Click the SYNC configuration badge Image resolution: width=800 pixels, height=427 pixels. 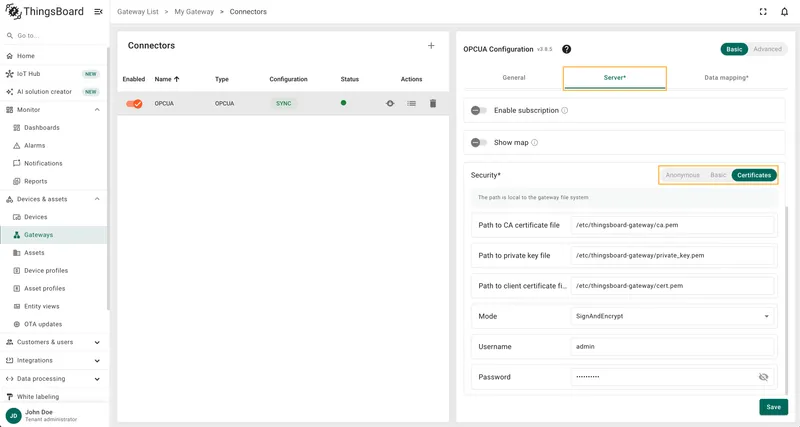[284, 103]
